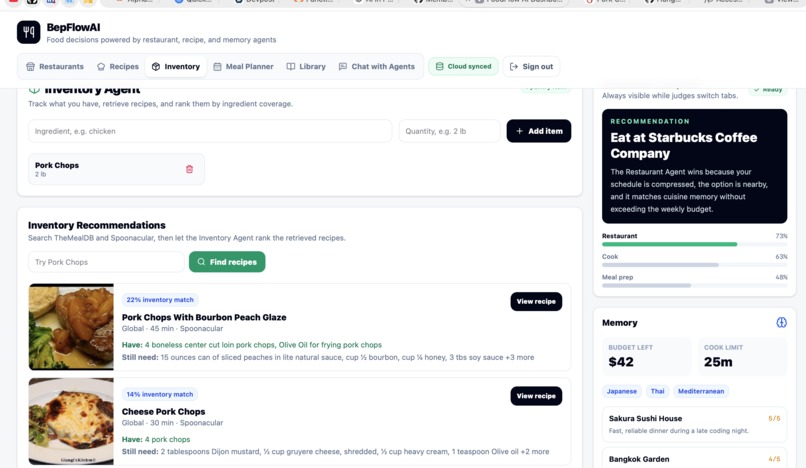806x468 pixels.
Task: Open the Cheese Pork Chops recipe thumbnail
Action: tap(71, 421)
